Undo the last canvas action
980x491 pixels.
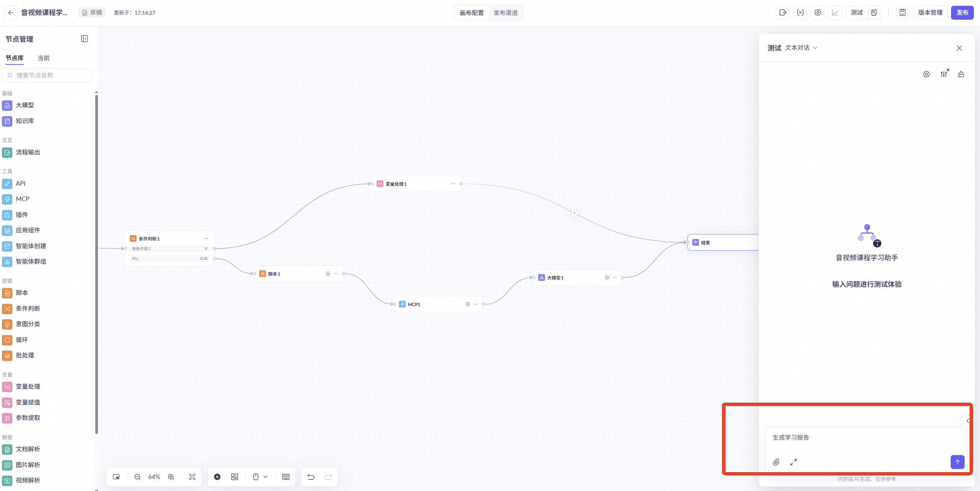pos(311,477)
